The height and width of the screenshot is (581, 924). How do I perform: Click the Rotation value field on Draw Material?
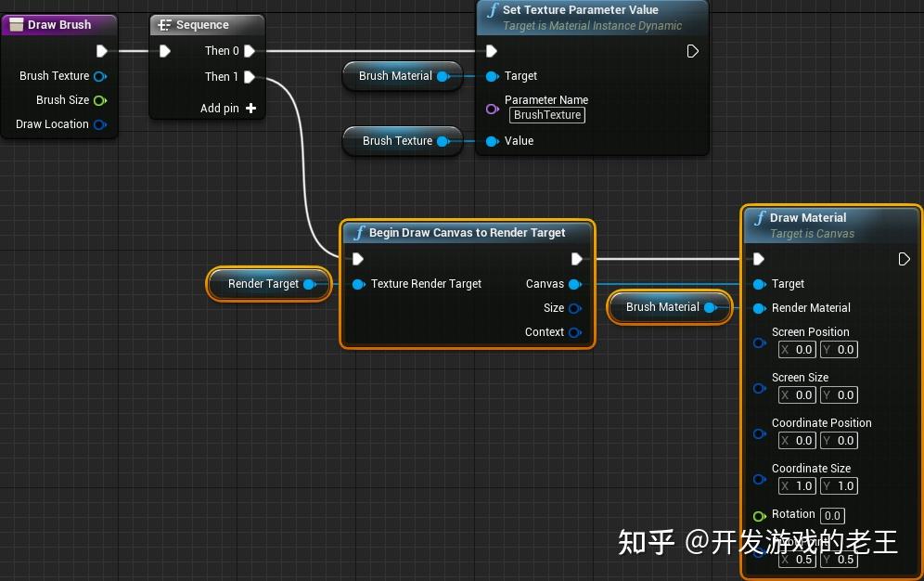point(832,515)
